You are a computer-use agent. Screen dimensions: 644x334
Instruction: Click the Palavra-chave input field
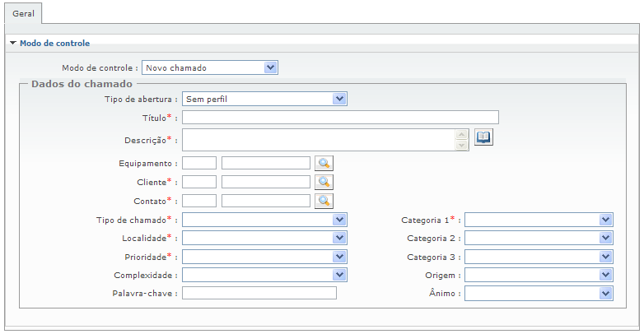(259, 293)
